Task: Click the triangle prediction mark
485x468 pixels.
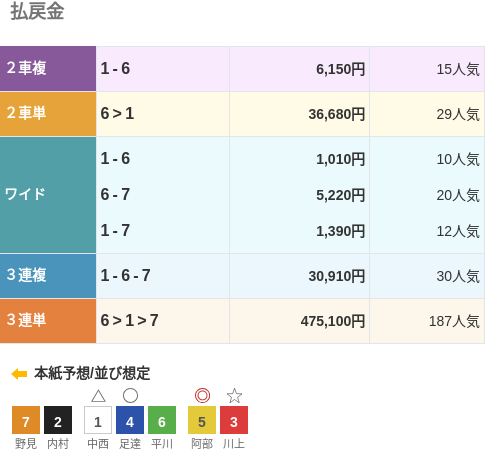Action: 98,396
